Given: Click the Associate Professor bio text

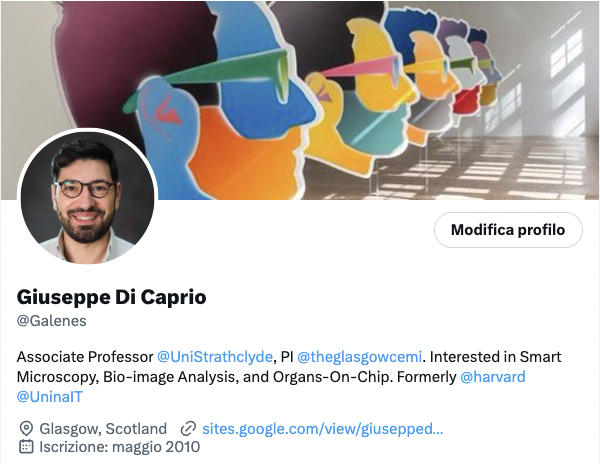Looking at the screenshot, I should 85,357.
